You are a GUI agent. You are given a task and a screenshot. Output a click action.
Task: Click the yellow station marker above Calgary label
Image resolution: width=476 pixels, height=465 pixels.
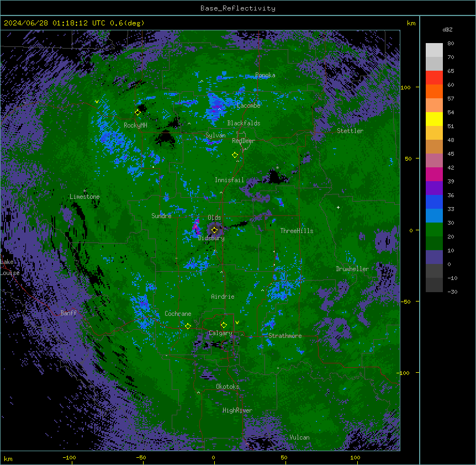[224, 325]
